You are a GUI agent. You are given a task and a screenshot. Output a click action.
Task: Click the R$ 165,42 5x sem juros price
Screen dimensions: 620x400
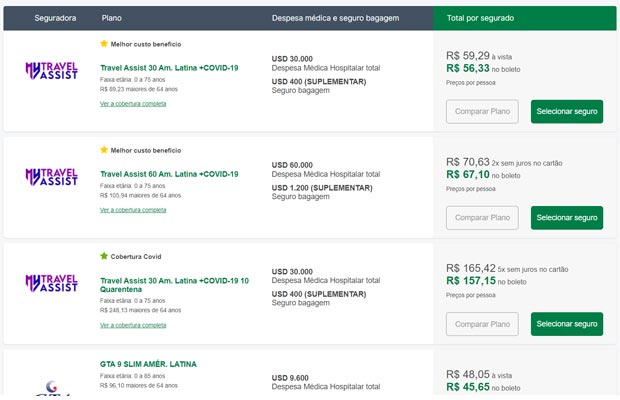pyautogui.click(x=507, y=268)
